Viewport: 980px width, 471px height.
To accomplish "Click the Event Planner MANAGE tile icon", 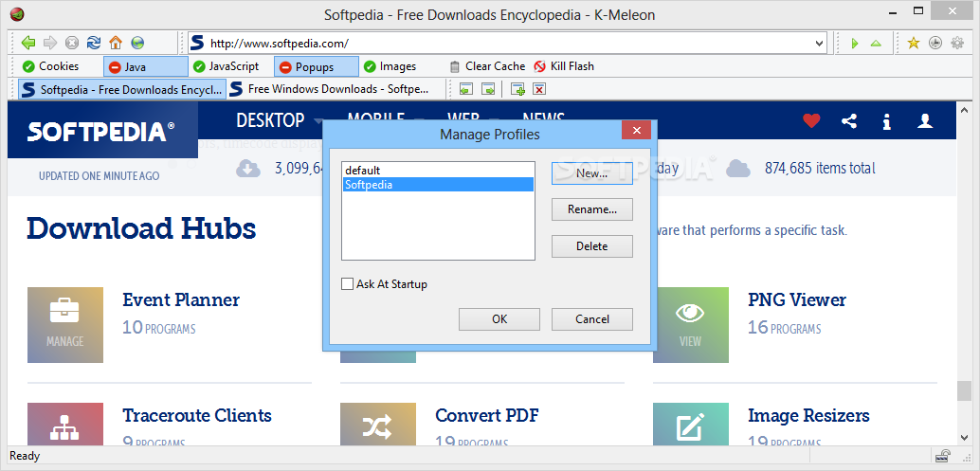I will point(65,325).
